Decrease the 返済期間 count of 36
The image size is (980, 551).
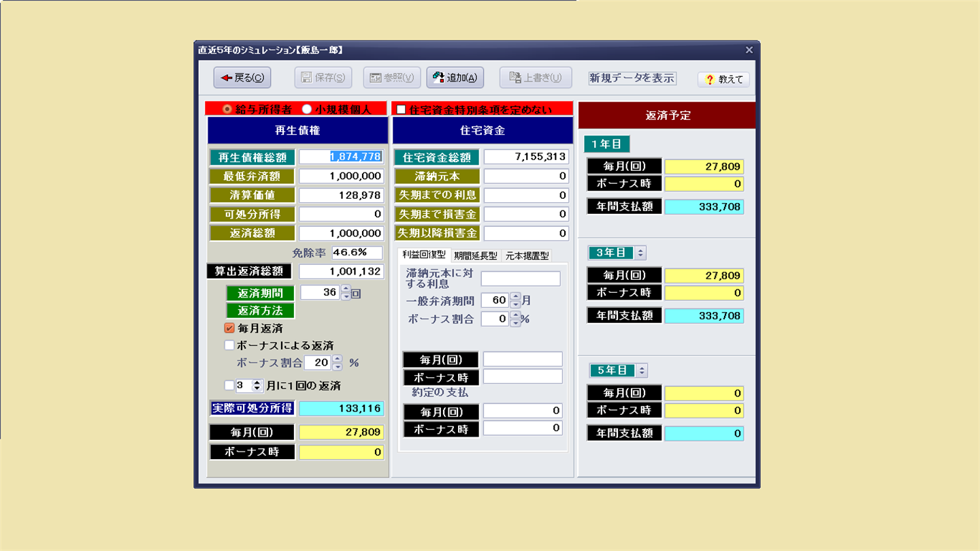pyautogui.click(x=346, y=297)
